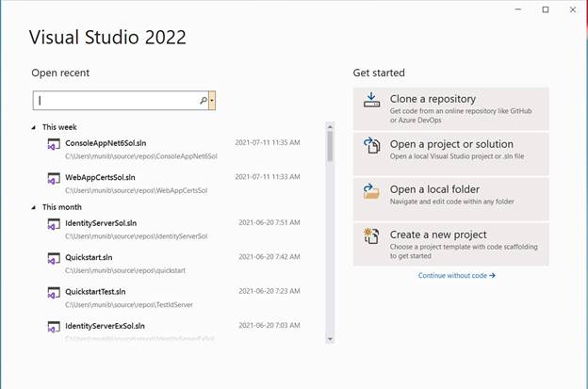This screenshot has height=389, width=588.
Task: Click the 2021-06-20 7:42 AM timestamp
Action: 269,257
